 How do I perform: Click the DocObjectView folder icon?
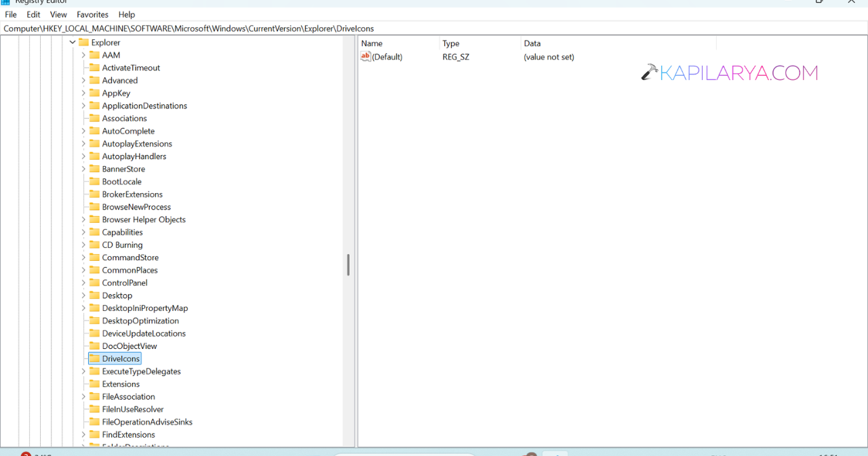coord(95,346)
